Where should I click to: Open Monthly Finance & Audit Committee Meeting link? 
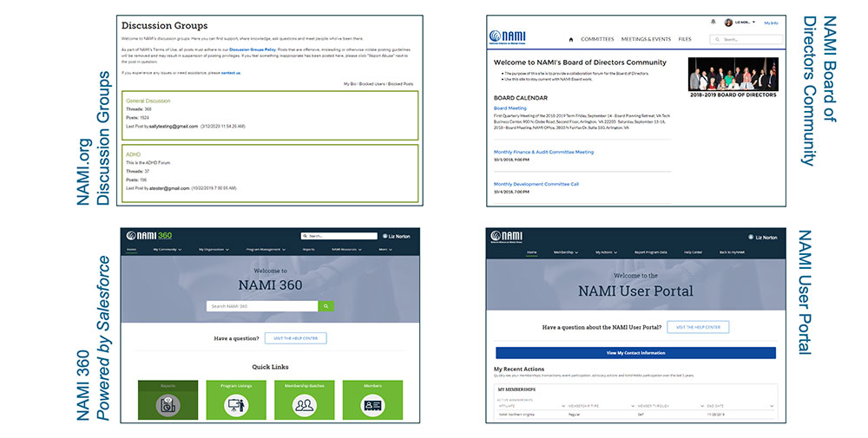pyautogui.click(x=543, y=152)
